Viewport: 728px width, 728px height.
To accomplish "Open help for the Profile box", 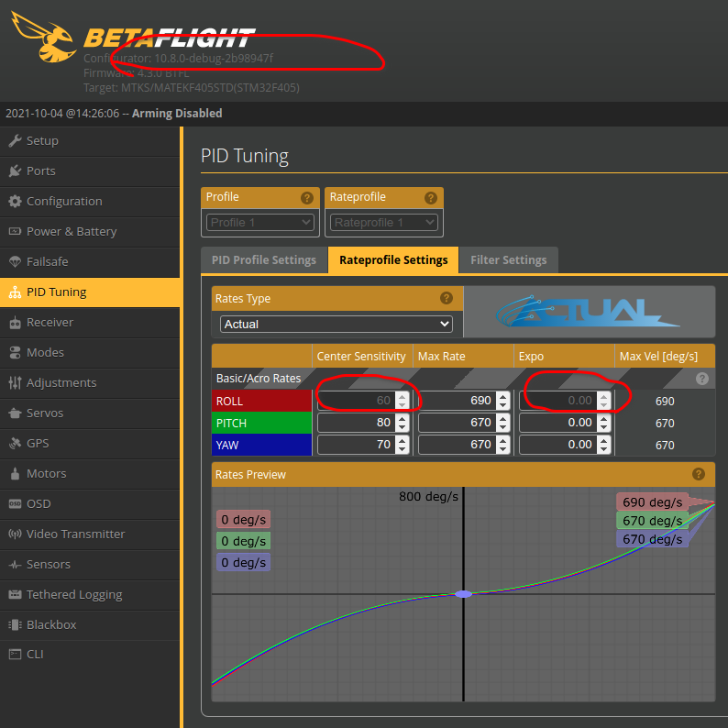I will [306, 198].
